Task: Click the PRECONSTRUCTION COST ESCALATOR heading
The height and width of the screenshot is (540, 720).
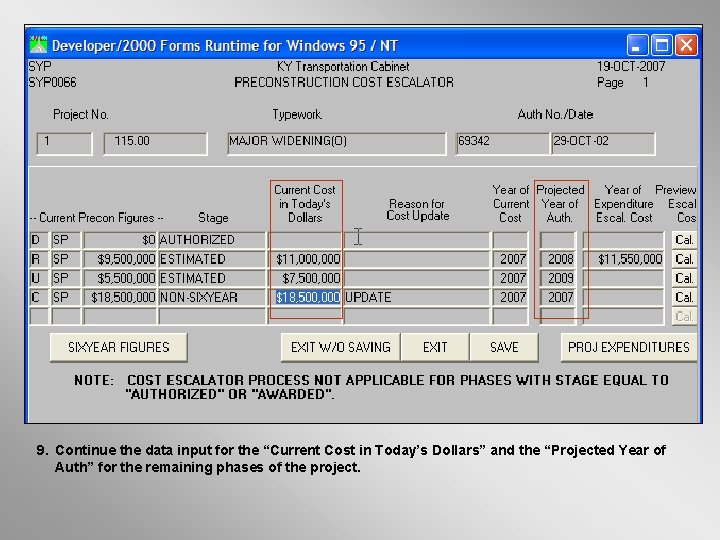Action: coord(343,83)
